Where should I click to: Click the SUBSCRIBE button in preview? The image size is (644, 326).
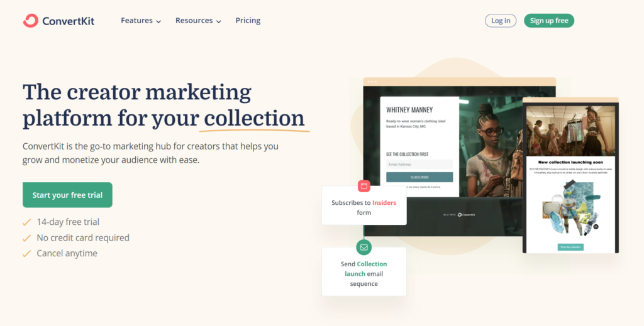419,177
